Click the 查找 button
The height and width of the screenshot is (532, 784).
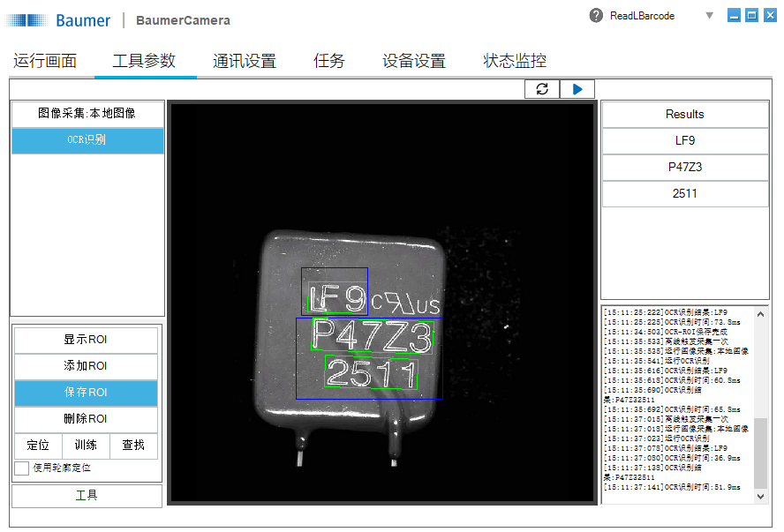tap(133, 445)
